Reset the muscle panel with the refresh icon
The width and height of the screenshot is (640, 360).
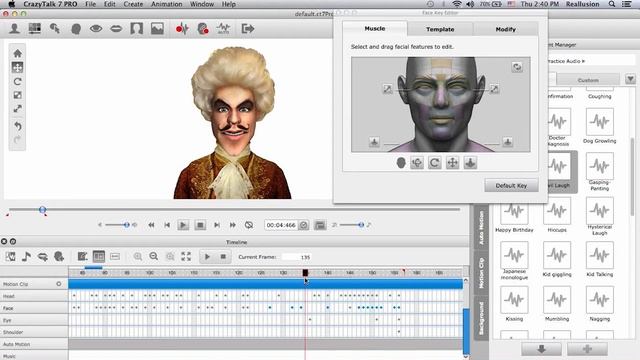(517, 67)
